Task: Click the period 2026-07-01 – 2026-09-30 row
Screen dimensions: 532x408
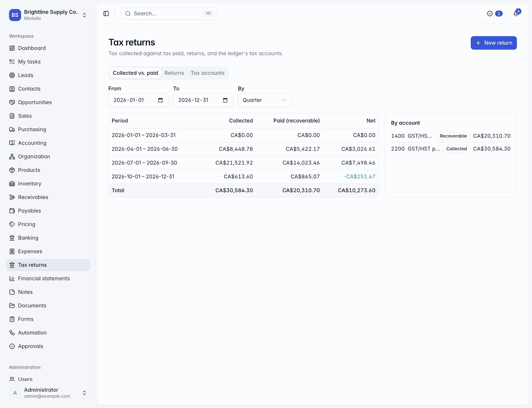Action: (243, 163)
